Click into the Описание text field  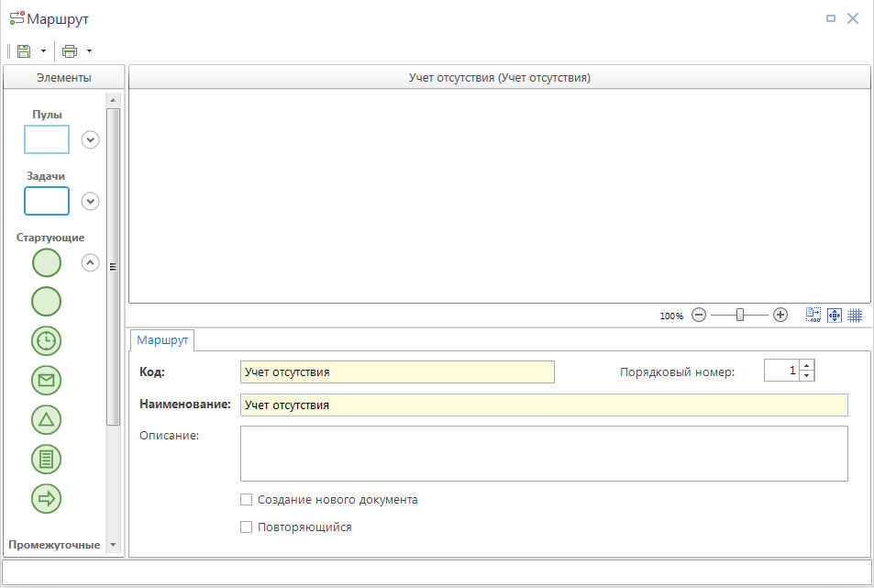(543, 453)
